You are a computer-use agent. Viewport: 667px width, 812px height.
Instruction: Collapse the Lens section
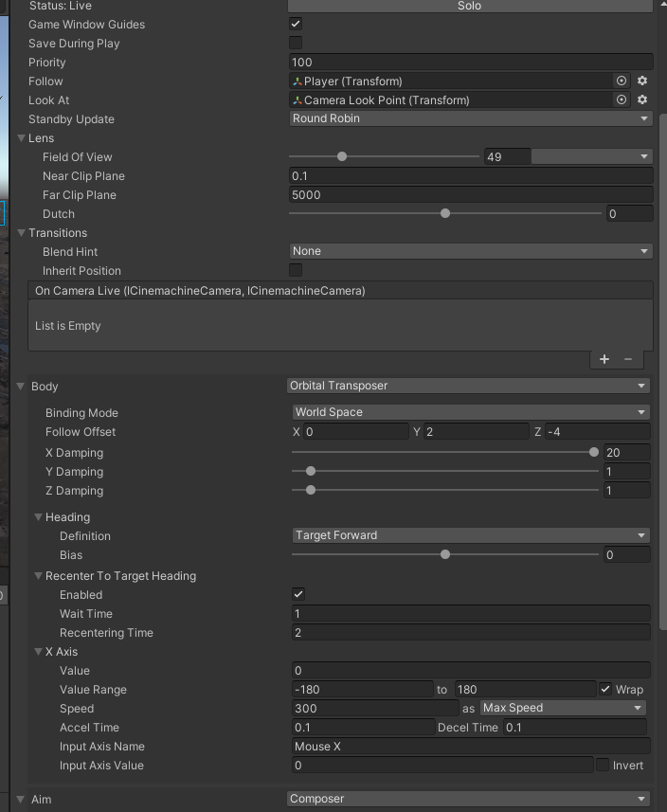(23, 138)
